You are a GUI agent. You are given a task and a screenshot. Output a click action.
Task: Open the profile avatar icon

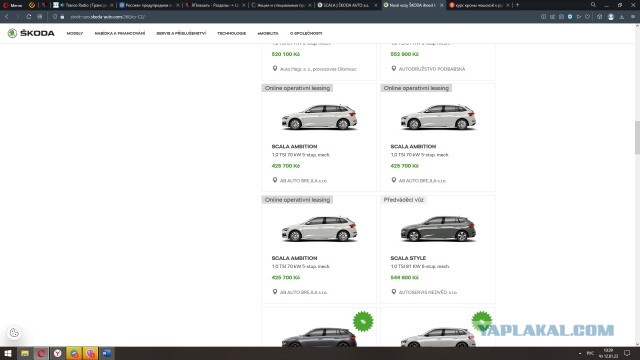[611, 17]
